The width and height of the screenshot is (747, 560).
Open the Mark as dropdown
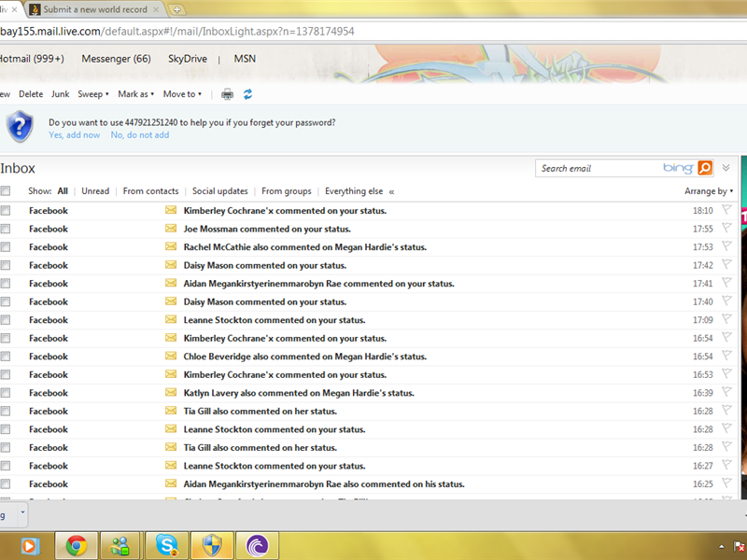click(x=136, y=93)
